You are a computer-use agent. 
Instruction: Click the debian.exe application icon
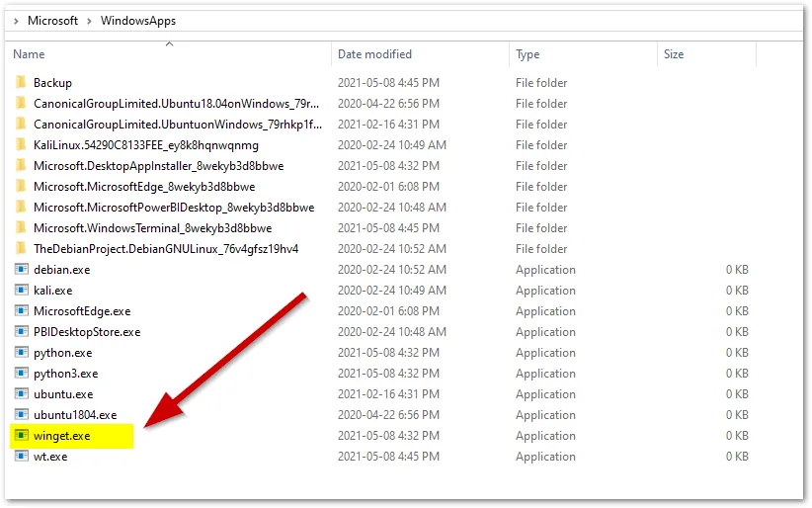pyautogui.click(x=21, y=269)
